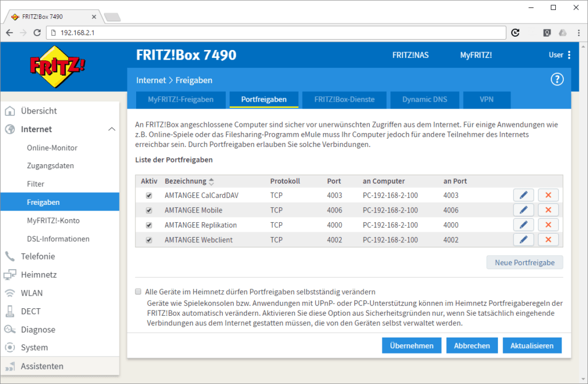Image resolution: width=588 pixels, height=384 pixels.
Task: Click pencil icon for AMTANGEE Replikation
Action: 523,225
